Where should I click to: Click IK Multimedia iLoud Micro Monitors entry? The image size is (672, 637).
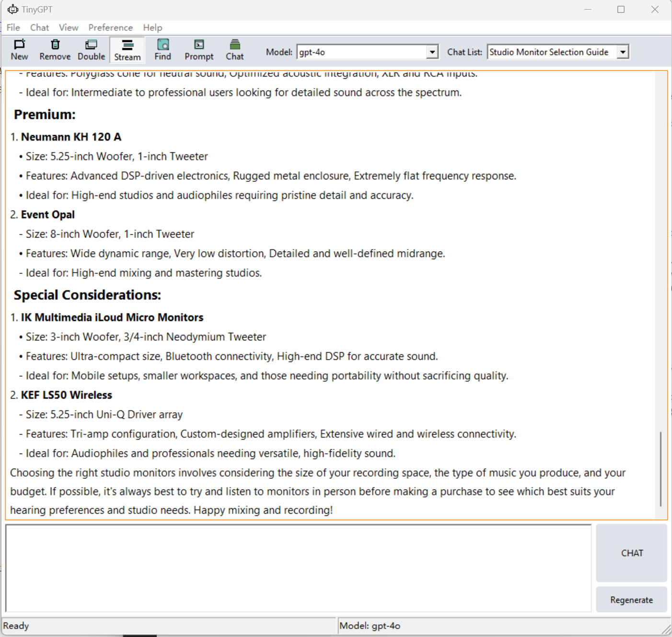tap(112, 317)
